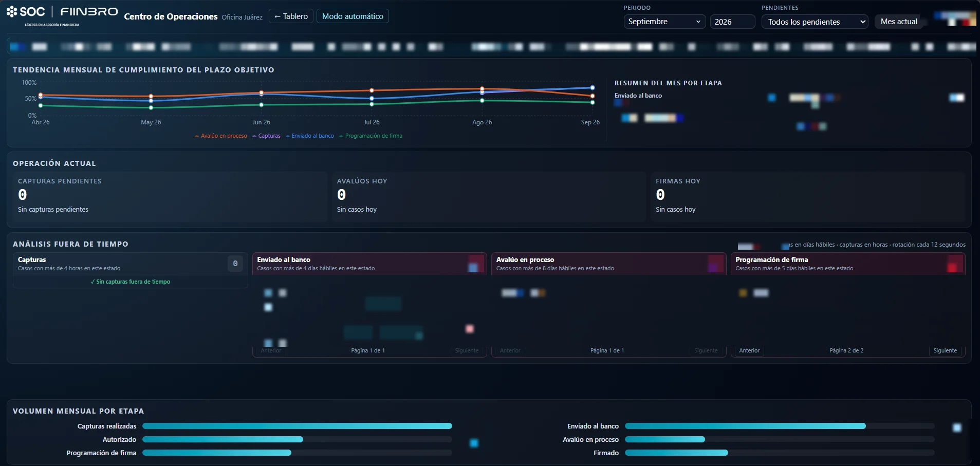The width and height of the screenshot is (980, 466).
Task: Click Siguiente in Enviado al banco panel
Action: pyautogui.click(x=467, y=350)
